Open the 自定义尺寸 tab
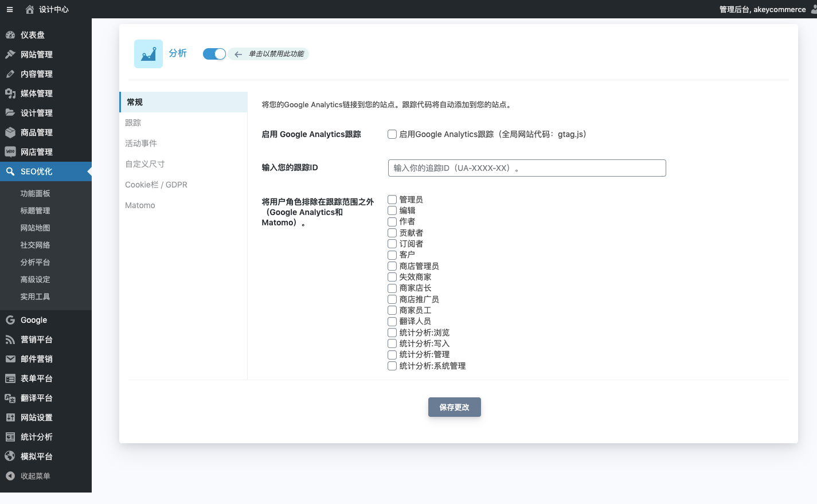Screen dimensions: 817x504 [183, 164]
